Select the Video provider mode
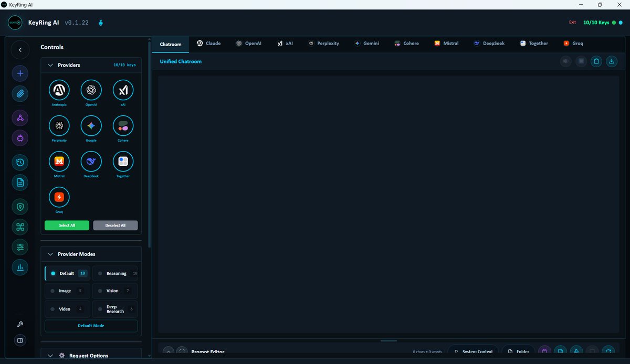This screenshot has width=630, height=364. (68, 309)
